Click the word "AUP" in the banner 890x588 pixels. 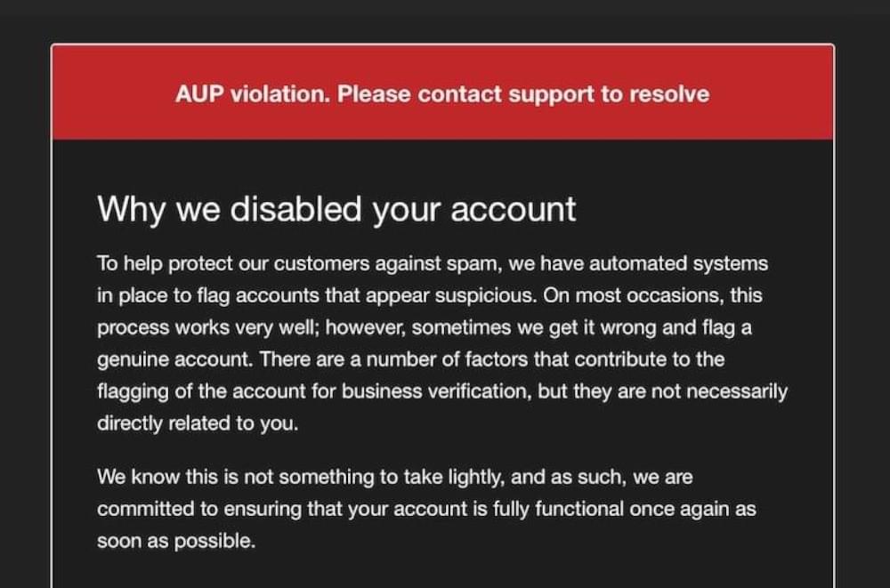click(199, 94)
